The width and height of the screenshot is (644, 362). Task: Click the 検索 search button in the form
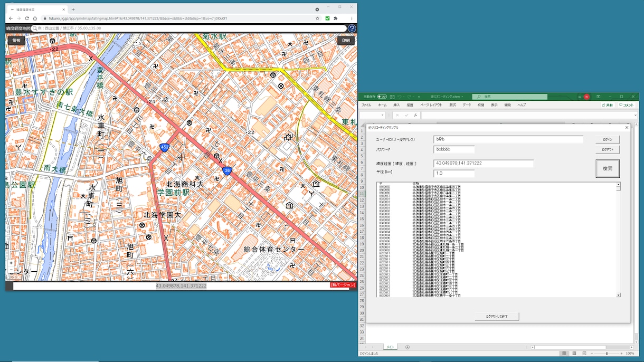tap(608, 169)
